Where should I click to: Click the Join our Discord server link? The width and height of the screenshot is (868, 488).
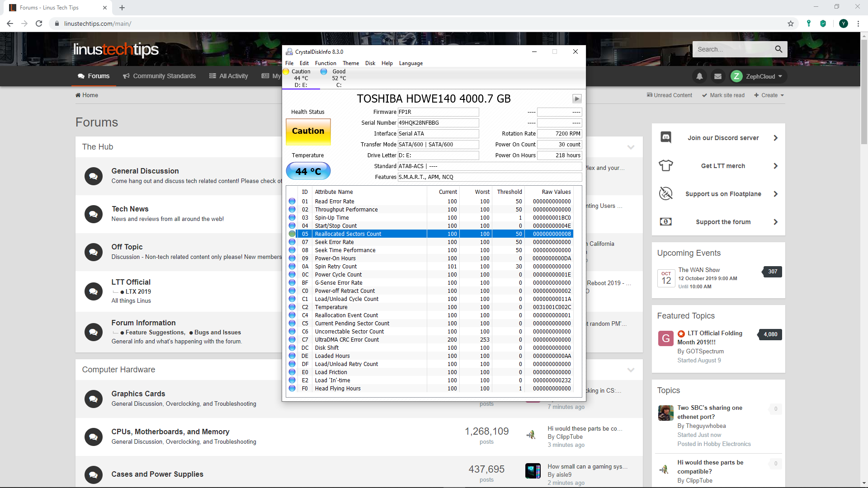723,138
